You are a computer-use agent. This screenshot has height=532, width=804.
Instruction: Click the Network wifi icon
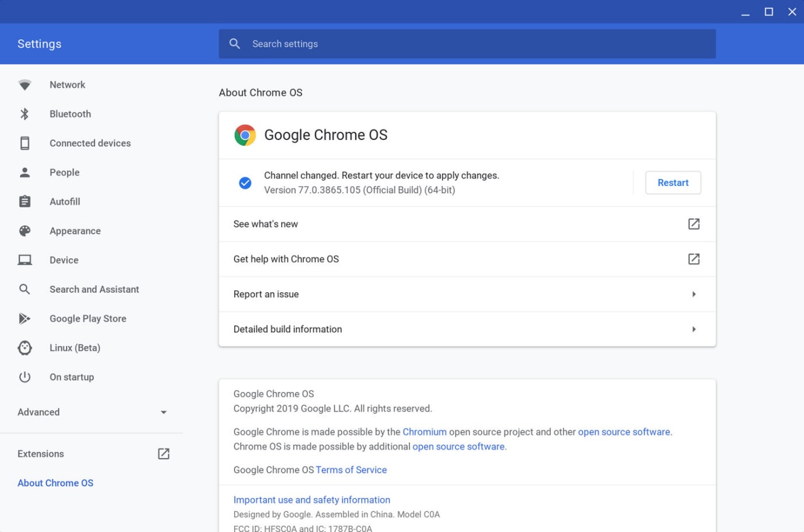click(24, 85)
